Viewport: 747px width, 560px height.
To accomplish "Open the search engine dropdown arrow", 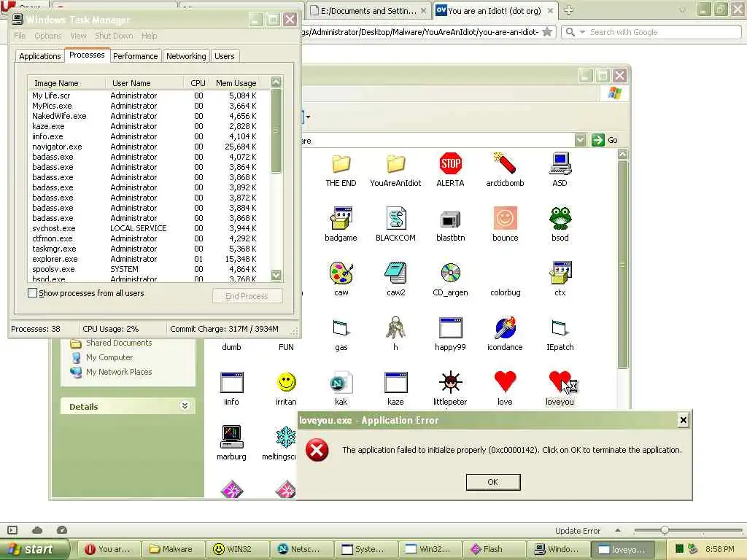I will click(x=582, y=32).
